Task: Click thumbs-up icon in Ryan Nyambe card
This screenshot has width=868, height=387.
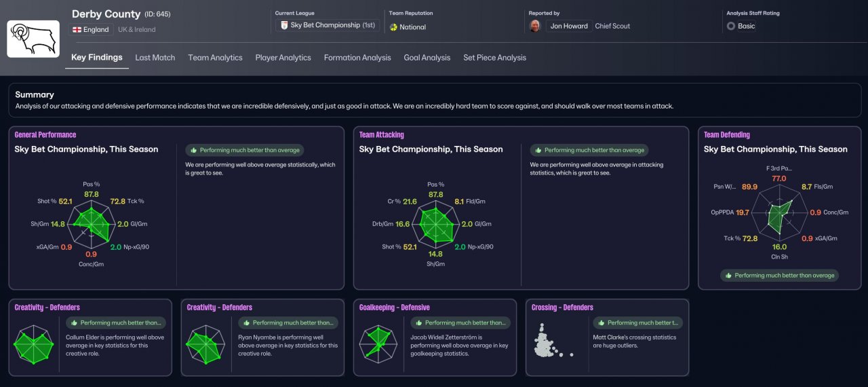Action: coord(247,322)
